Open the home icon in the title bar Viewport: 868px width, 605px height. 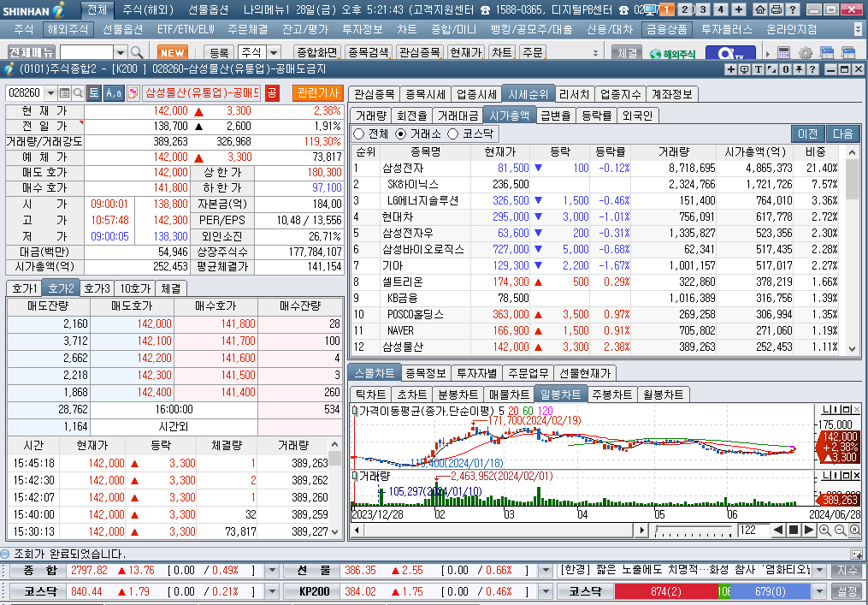click(760, 9)
